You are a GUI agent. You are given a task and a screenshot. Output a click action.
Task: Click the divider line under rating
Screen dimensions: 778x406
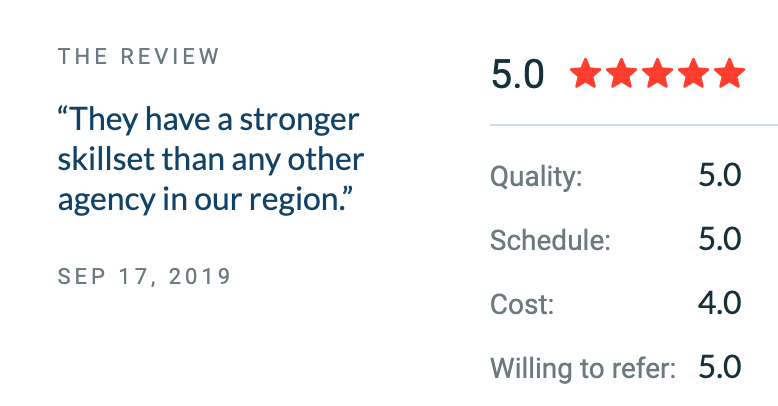pyautogui.click(x=634, y=125)
